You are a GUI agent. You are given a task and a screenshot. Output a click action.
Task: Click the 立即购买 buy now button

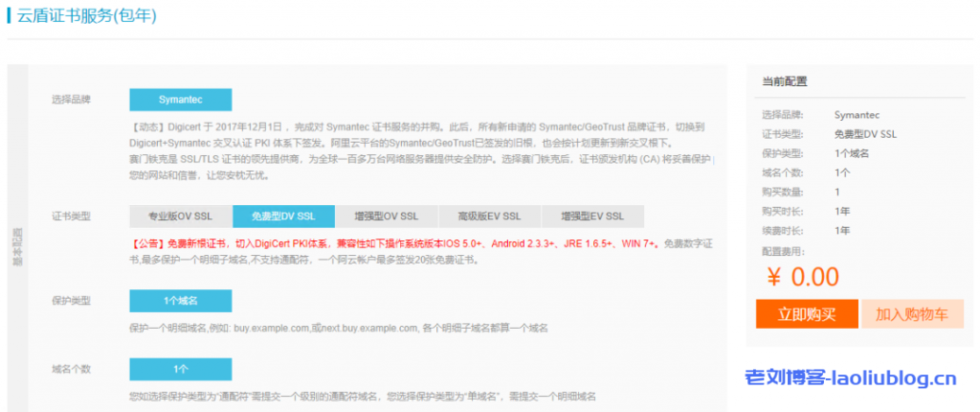click(807, 314)
